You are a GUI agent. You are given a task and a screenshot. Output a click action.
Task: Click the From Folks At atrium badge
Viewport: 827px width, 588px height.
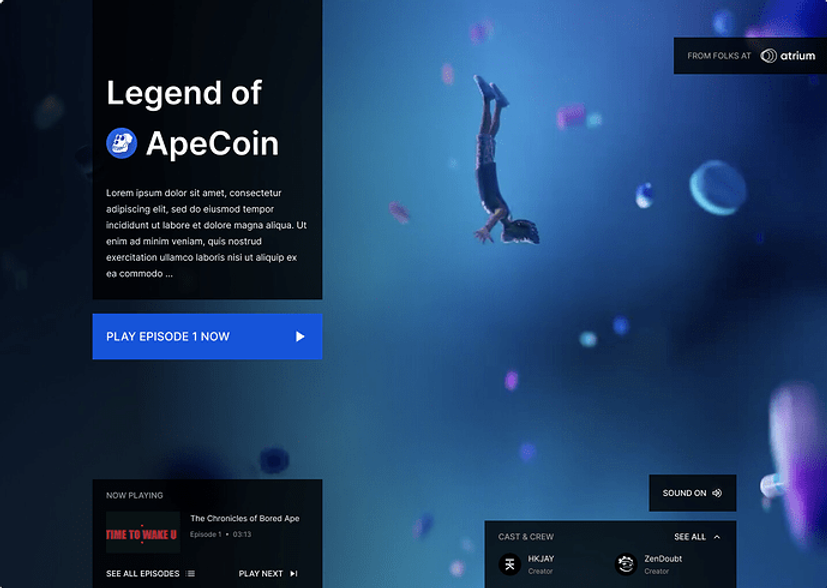point(750,56)
